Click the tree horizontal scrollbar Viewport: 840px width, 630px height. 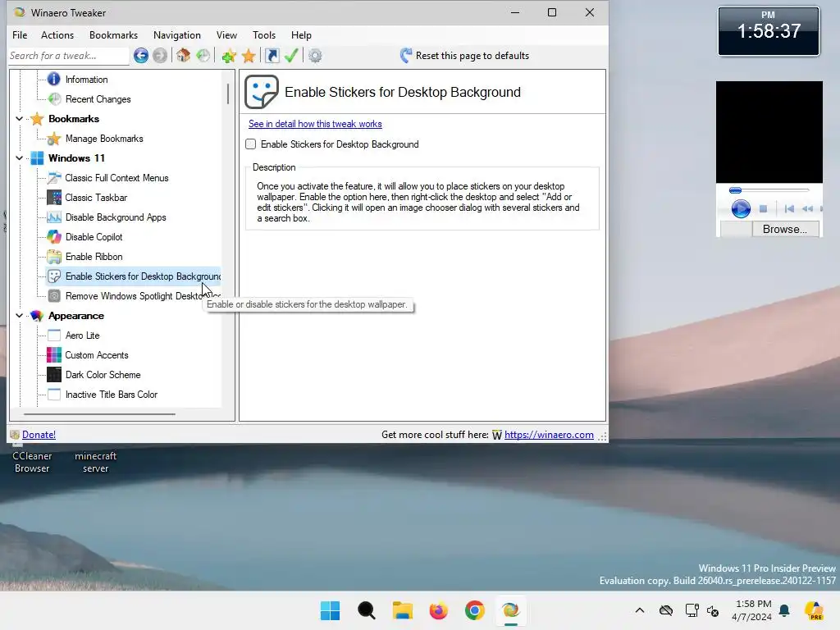(x=99, y=414)
